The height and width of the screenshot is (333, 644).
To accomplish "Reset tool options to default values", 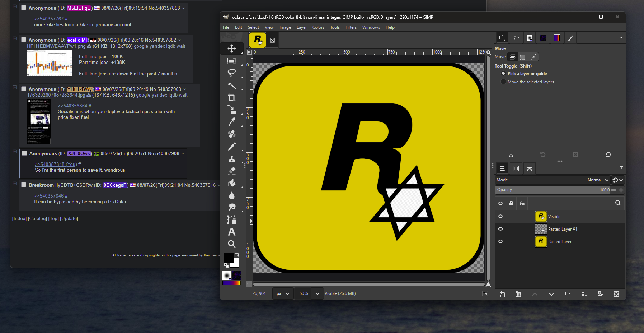I will pyautogui.click(x=608, y=154).
